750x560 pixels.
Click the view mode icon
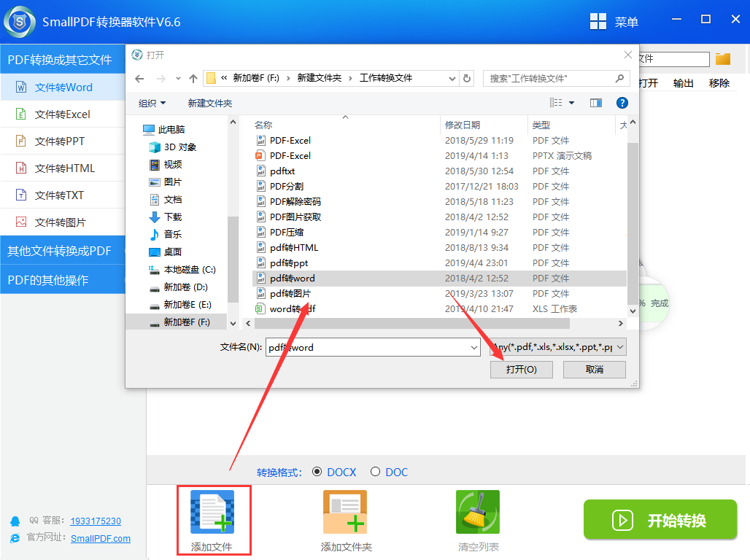click(556, 103)
